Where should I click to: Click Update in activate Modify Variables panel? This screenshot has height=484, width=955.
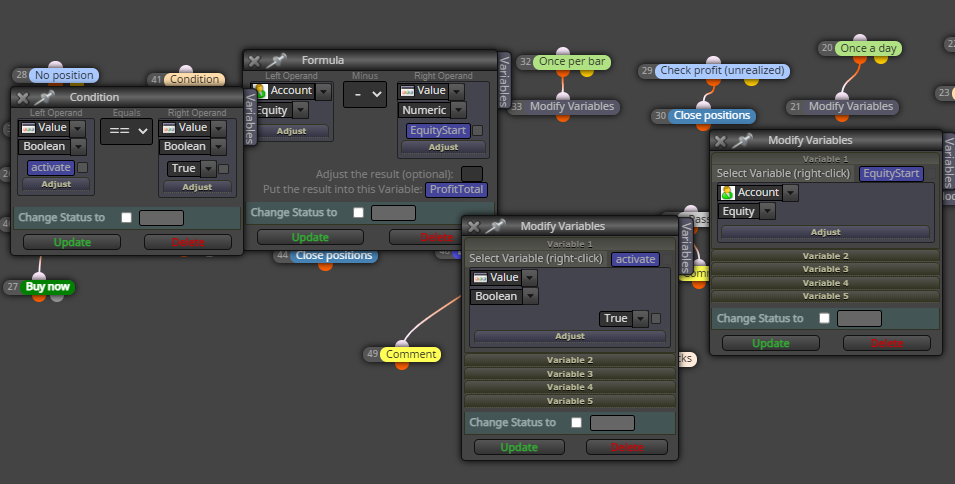click(519, 447)
